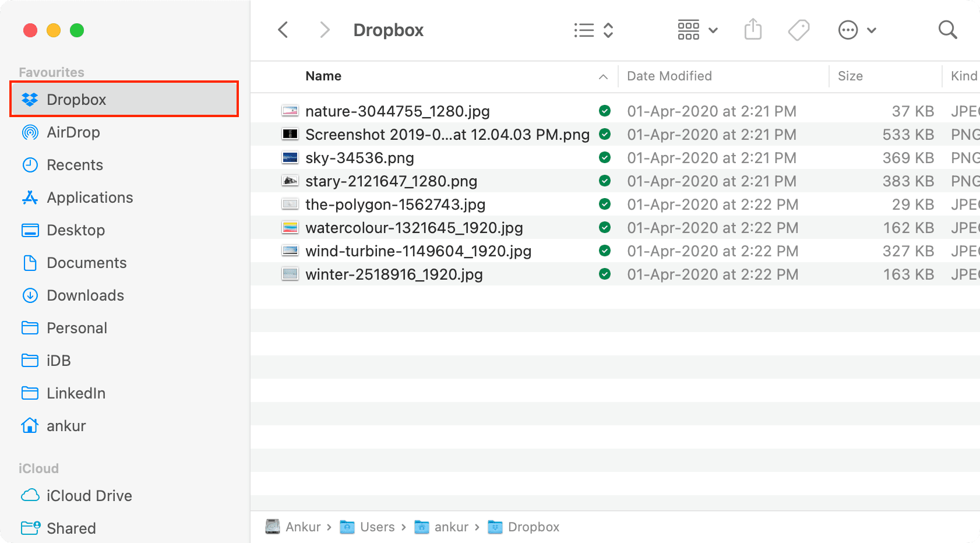Open the ellipsis action menu
Image resolution: width=980 pixels, height=543 pixels.
click(x=857, y=30)
